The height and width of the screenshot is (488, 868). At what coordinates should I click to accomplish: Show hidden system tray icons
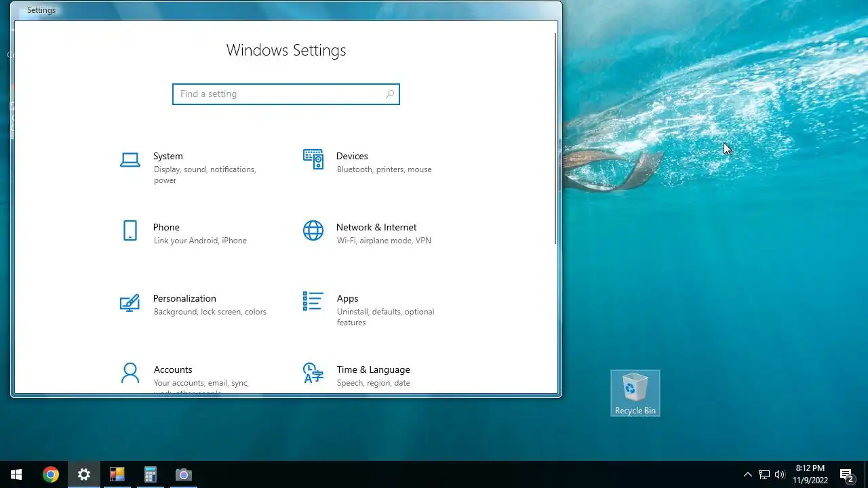pyautogui.click(x=747, y=474)
